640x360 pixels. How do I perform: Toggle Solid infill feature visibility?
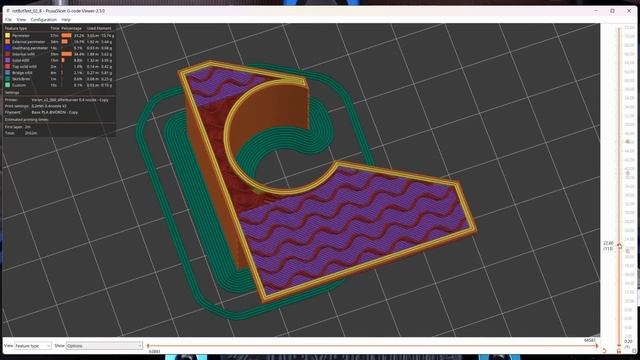click(59, 60)
